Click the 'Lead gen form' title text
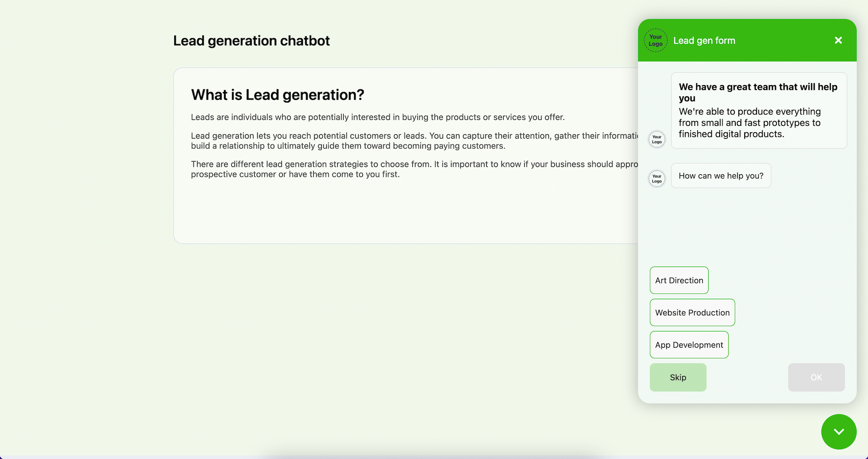This screenshot has width=868, height=459. click(704, 40)
